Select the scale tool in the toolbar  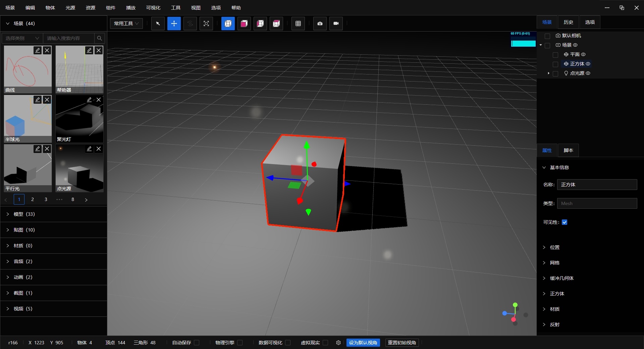[x=206, y=23]
